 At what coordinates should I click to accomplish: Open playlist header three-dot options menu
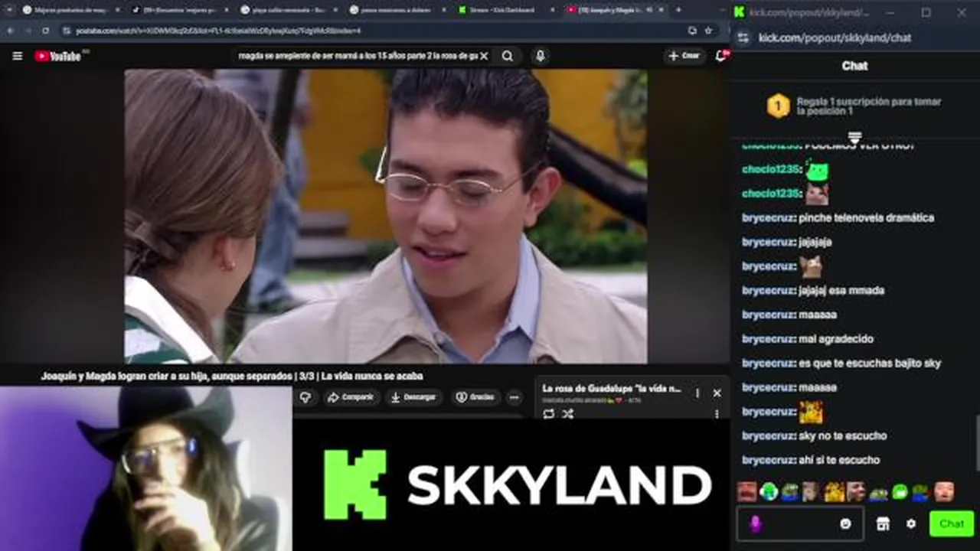[697, 393]
